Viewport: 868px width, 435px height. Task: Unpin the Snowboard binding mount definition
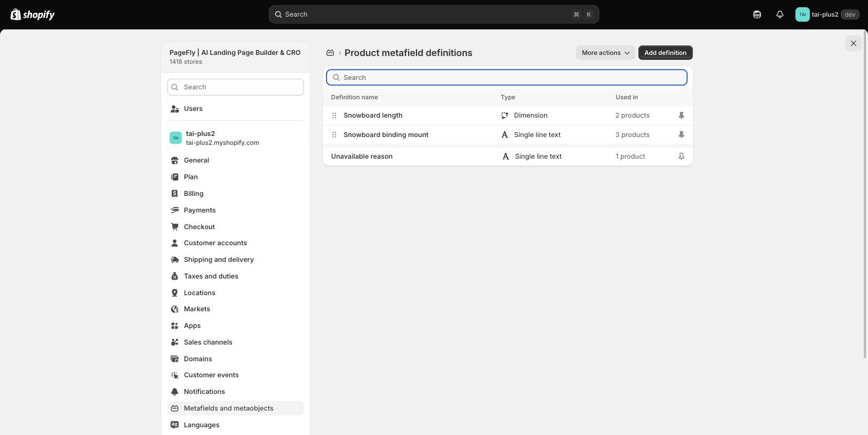pyautogui.click(x=681, y=135)
